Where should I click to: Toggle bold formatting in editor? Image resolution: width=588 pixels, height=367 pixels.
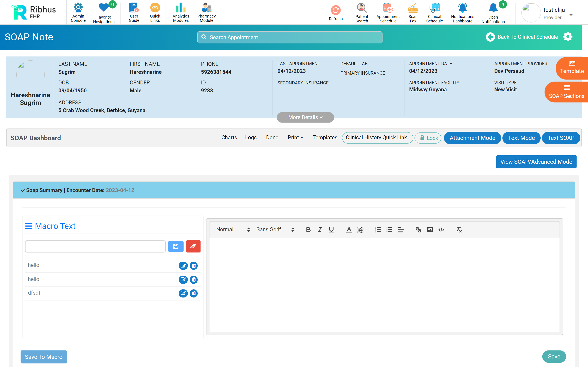[x=308, y=229]
